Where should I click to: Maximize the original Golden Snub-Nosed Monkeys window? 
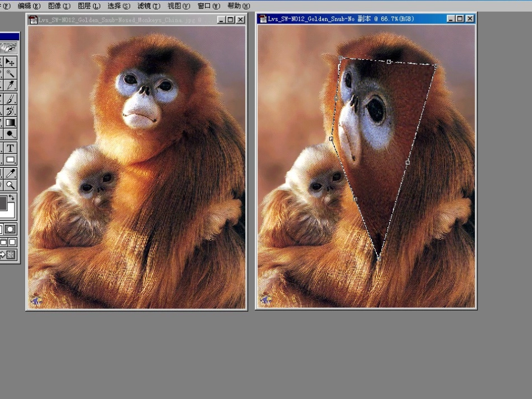(x=230, y=19)
